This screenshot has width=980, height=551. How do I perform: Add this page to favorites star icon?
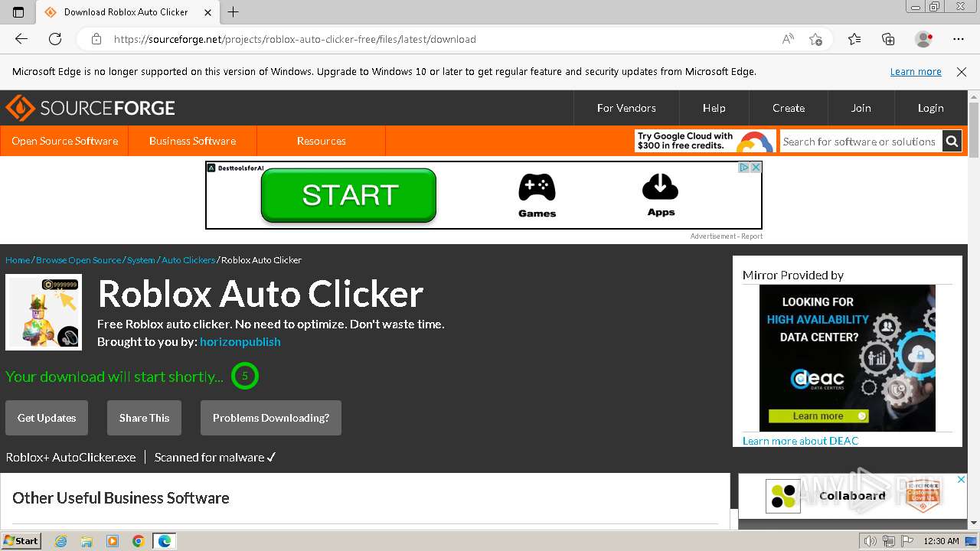click(x=816, y=39)
